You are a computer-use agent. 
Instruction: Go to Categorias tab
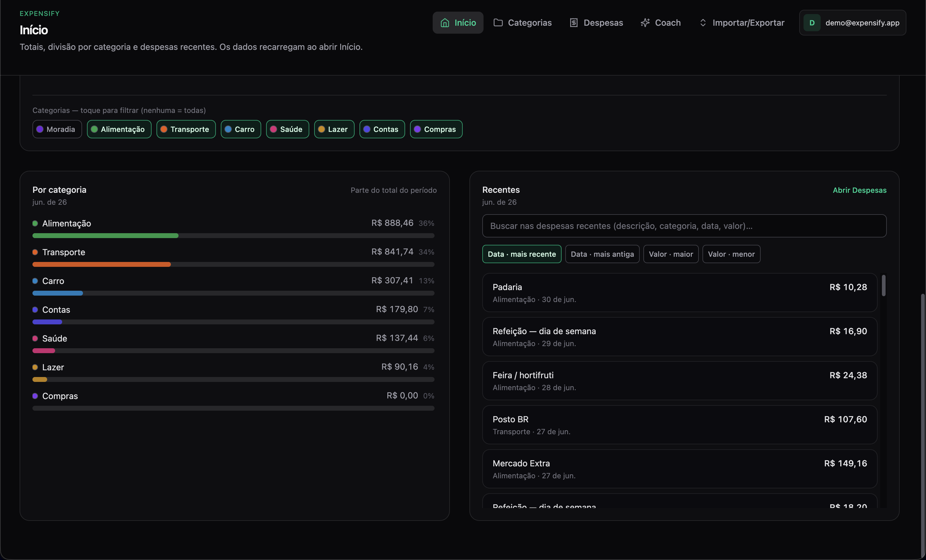[522, 23]
